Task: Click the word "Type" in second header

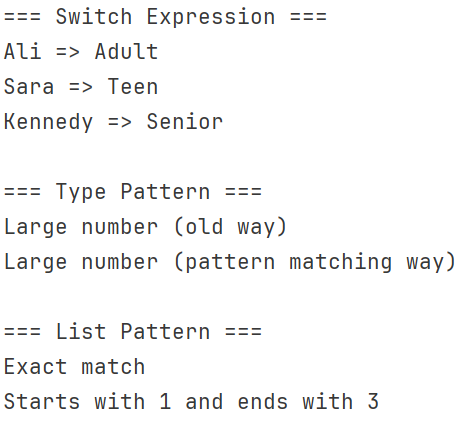Action: (81, 193)
